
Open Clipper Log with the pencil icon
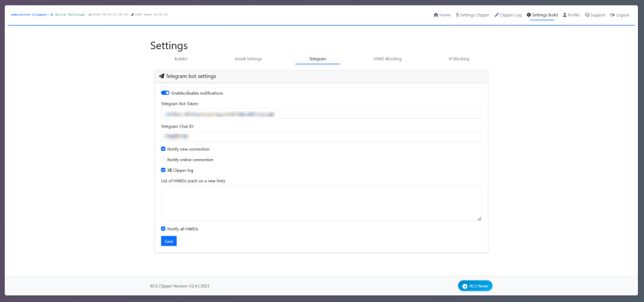pos(508,15)
